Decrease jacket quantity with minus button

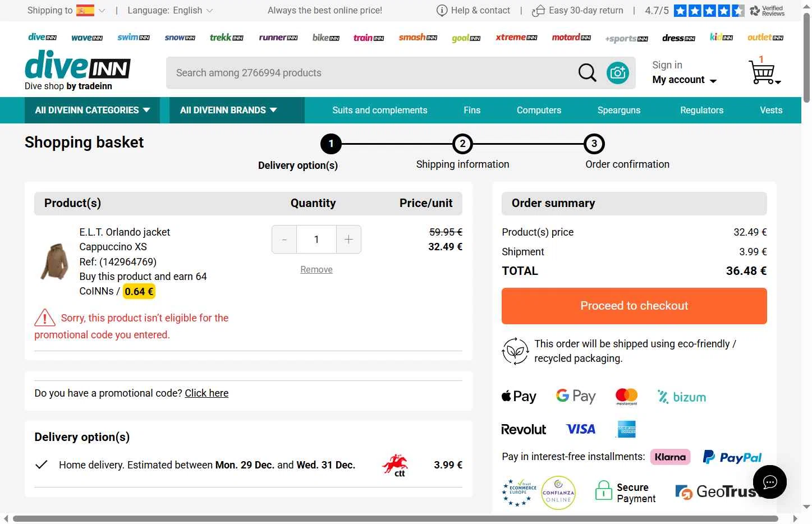[x=285, y=240]
